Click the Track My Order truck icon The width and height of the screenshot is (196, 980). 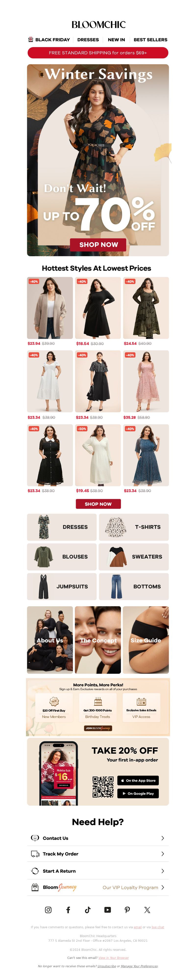[35, 854]
